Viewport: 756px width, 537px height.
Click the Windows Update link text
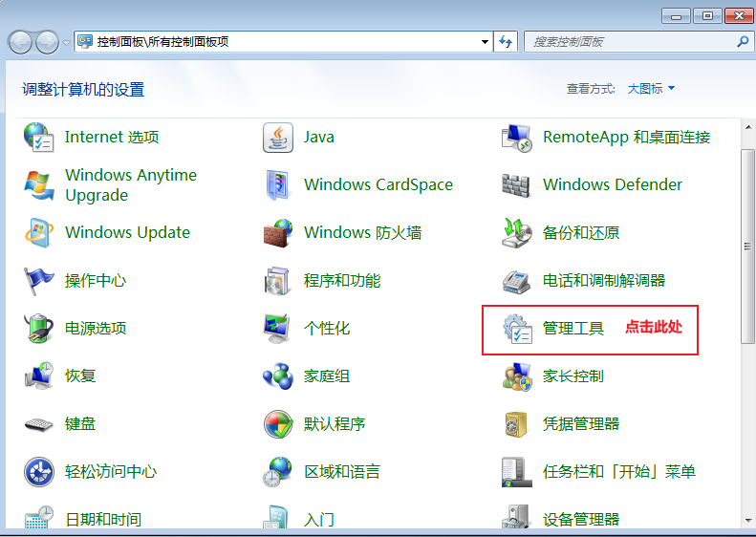pyautogui.click(x=127, y=232)
